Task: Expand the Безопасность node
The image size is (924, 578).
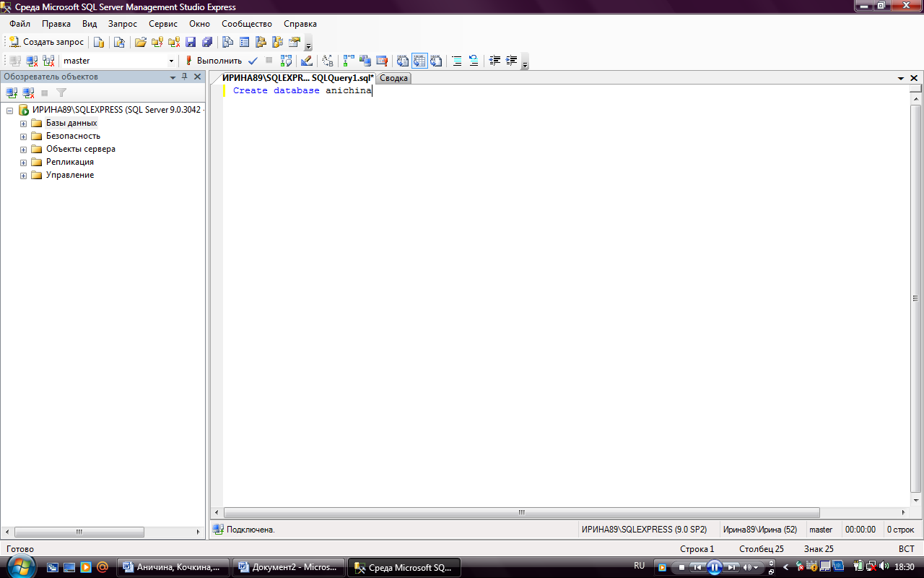Action: 23,137
